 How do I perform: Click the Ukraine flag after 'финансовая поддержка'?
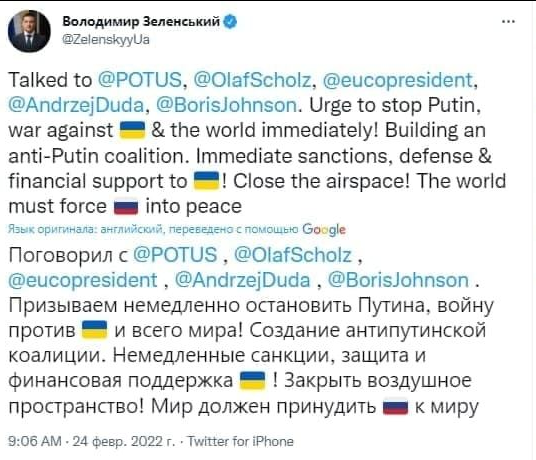pos(253,380)
